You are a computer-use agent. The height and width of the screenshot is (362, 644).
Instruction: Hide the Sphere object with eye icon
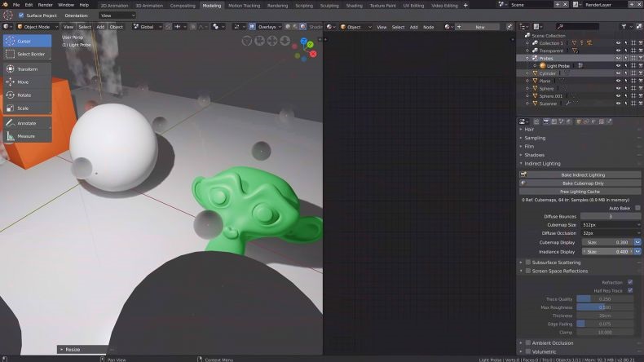tap(618, 88)
